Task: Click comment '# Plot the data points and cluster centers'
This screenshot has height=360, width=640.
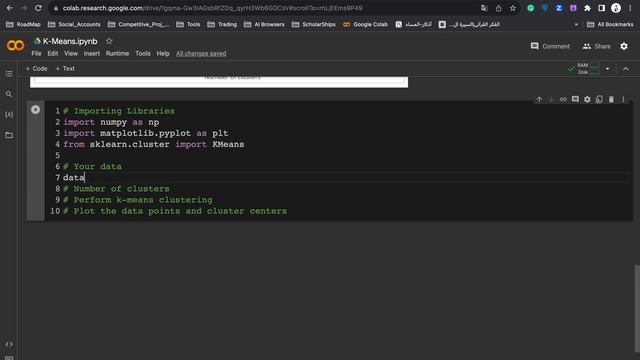Action: (x=175, y=211)
